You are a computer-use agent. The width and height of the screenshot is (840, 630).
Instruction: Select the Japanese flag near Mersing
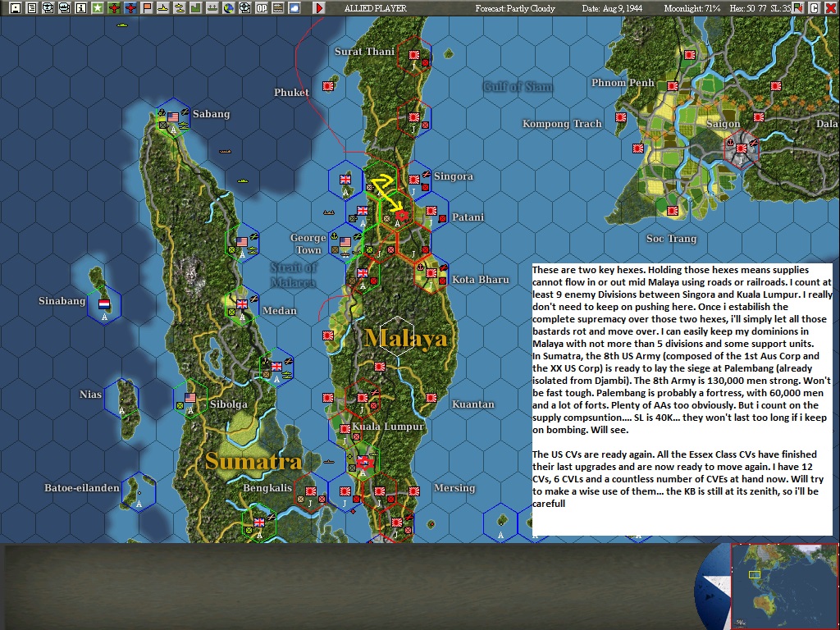(x=414, y=491)
